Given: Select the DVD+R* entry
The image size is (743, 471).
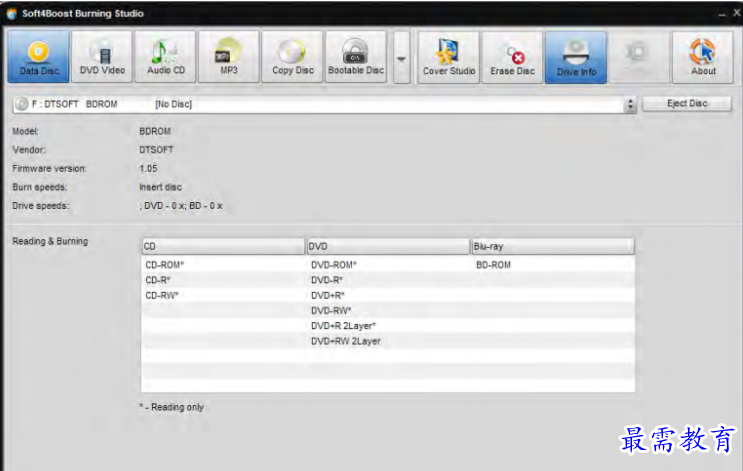Looking at the screenshot, I should coord(327,295).
